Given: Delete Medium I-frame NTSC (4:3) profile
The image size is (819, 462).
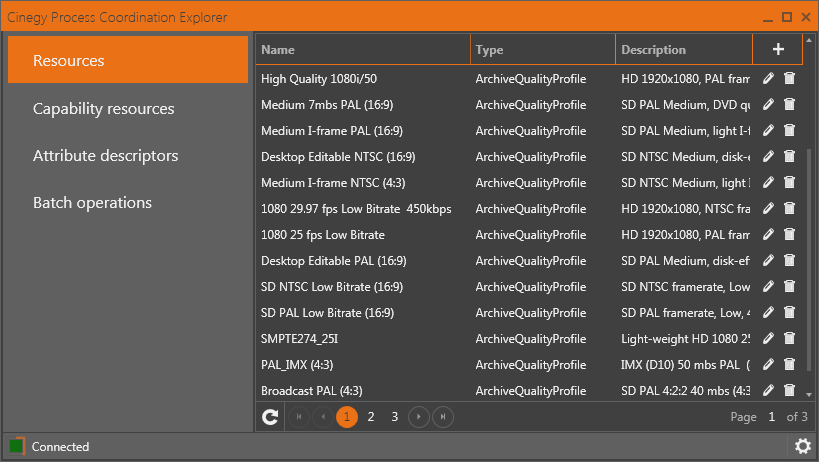Looking at the screenshot, I should click(789, 182).
